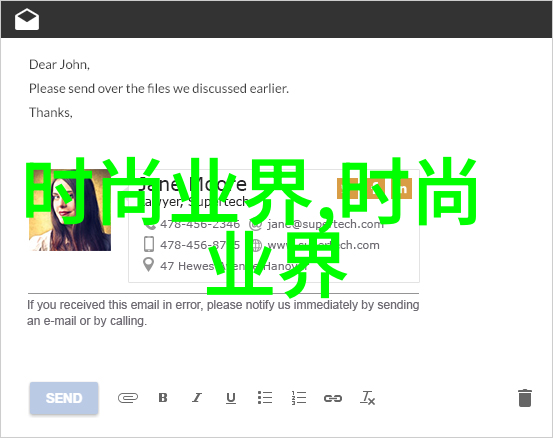This screenshot has width=553, height=438.
Task: Click the mobile phone icon in signature
Action: pos(149,244)
